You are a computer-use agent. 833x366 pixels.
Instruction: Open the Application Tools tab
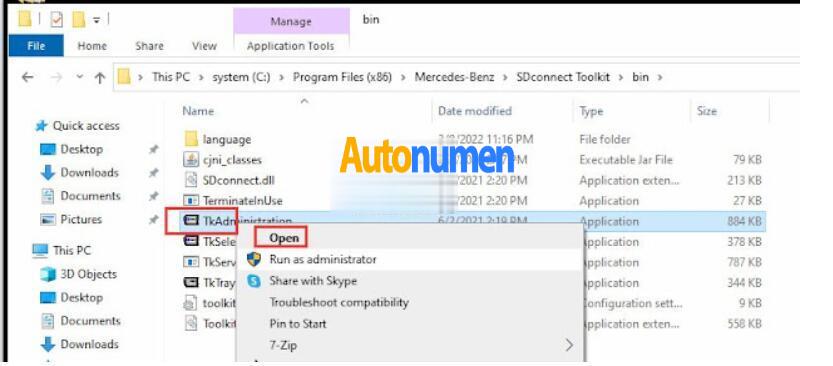[291, 46]
